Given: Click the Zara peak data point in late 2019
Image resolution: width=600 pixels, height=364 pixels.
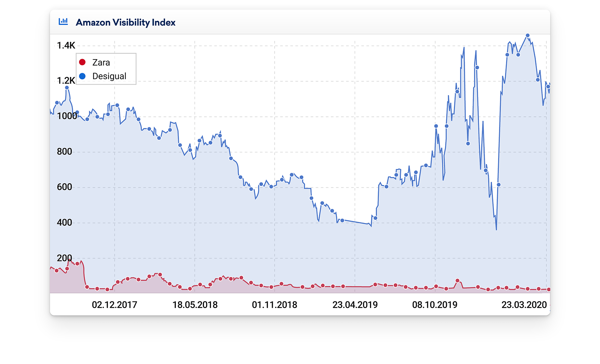Looking at the screenshot, I should tap(457, 281).
